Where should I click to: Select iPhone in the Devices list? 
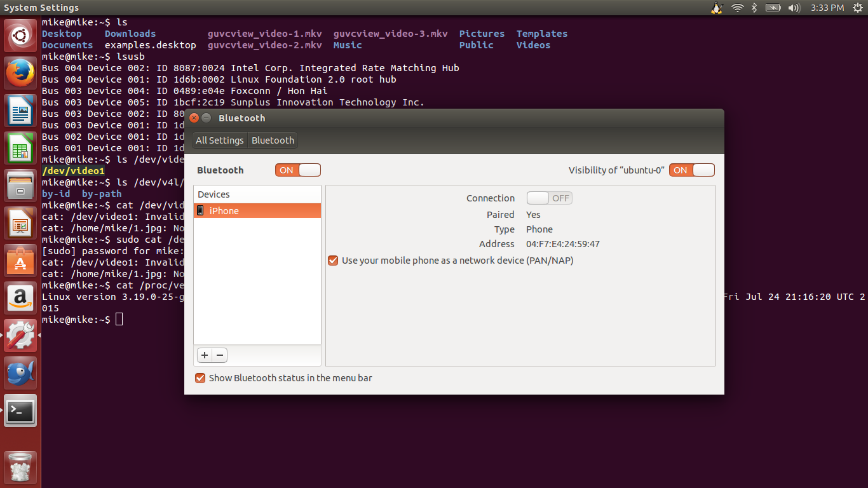click(257, 210)
